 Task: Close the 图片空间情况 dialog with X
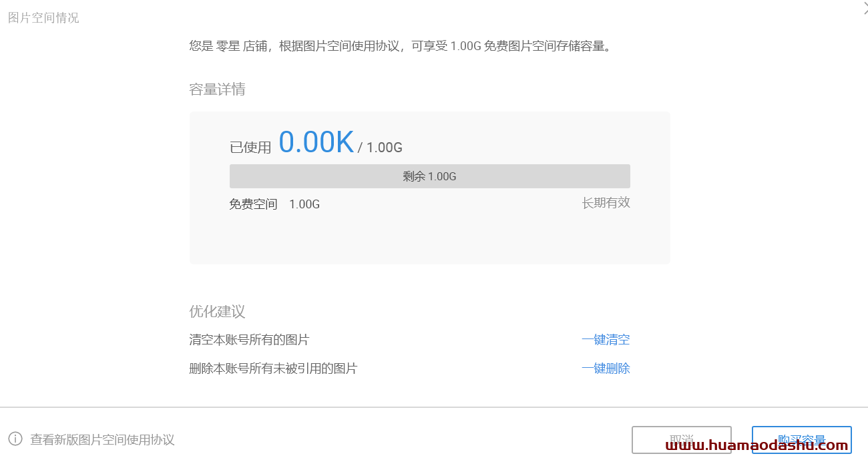(x=865, y=8)
